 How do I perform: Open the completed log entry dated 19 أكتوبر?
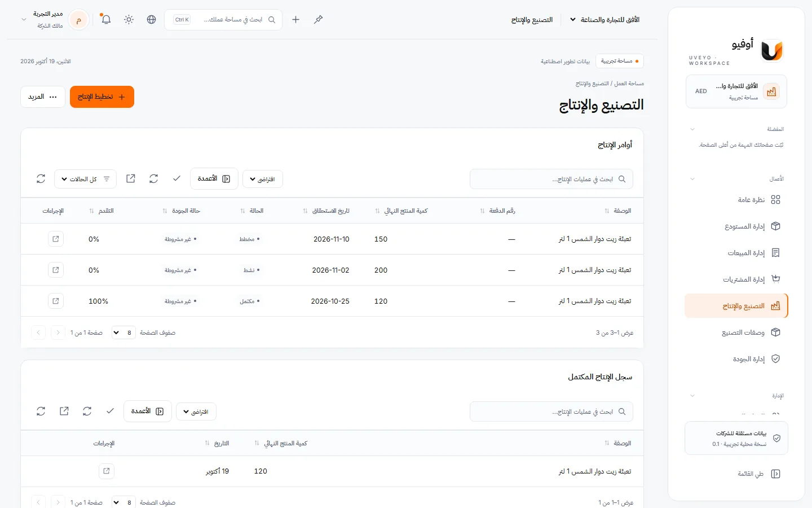pyautogui.click(x=107, y=471)
